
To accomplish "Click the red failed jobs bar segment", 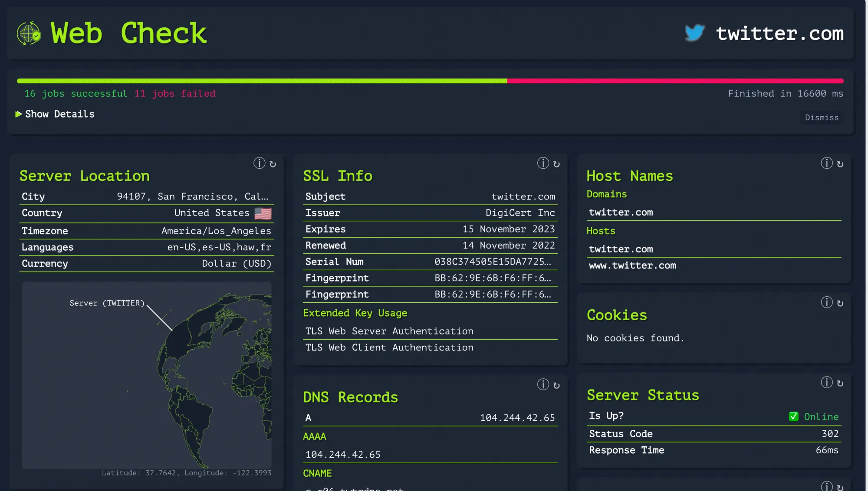I will click(x=675, y=81).
